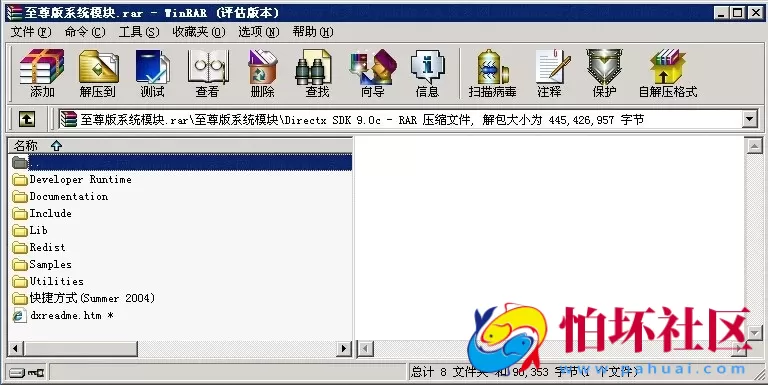Select the Developer Runtime folder icon
This screenshot has height=385, width=768.
coord(20,180)
